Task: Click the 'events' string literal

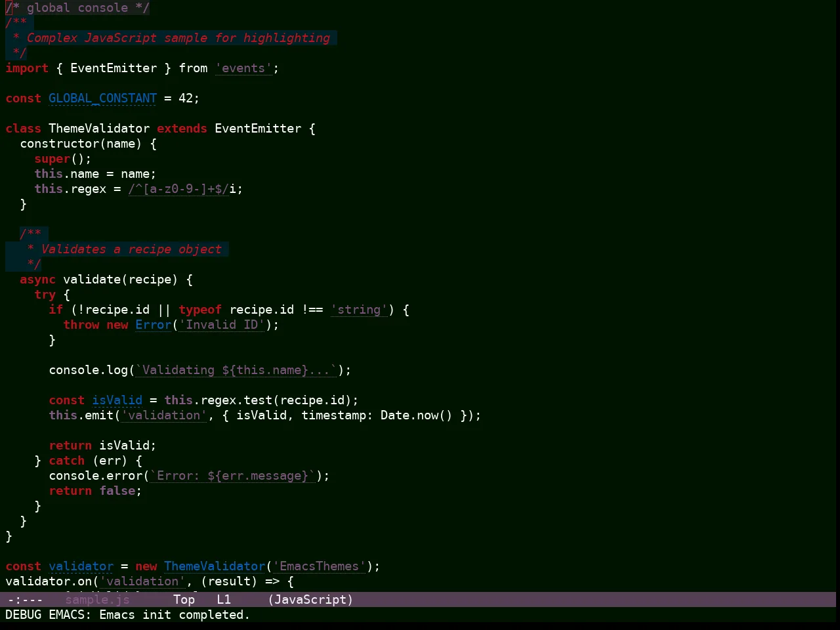Action: tap(243, 68)
